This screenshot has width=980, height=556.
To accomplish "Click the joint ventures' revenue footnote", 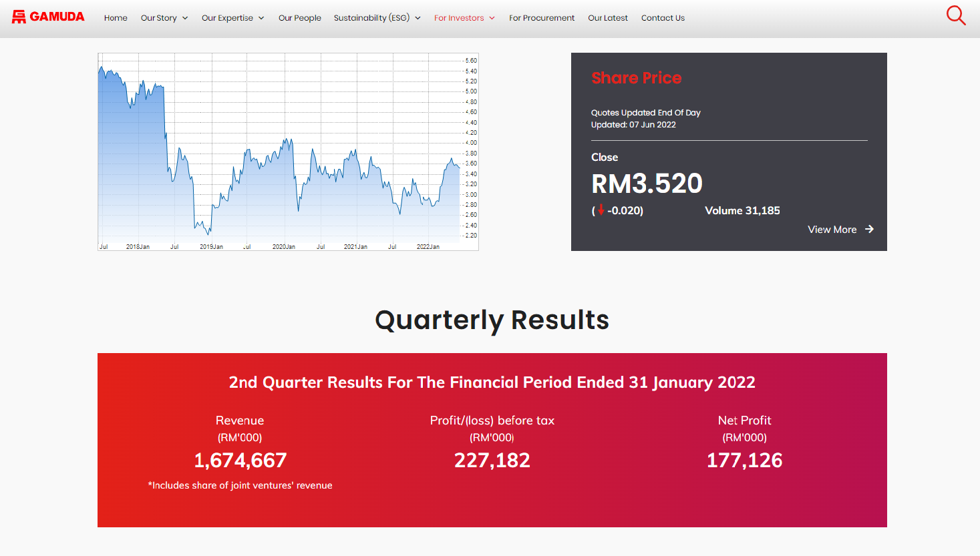I will [240, 485].
